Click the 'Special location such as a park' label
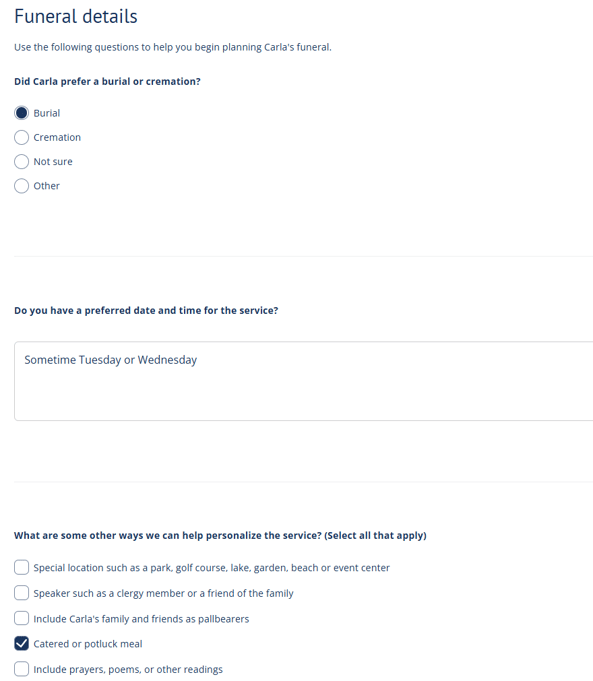Viewport: 593px width, 681px height. (x=212, y=568)
